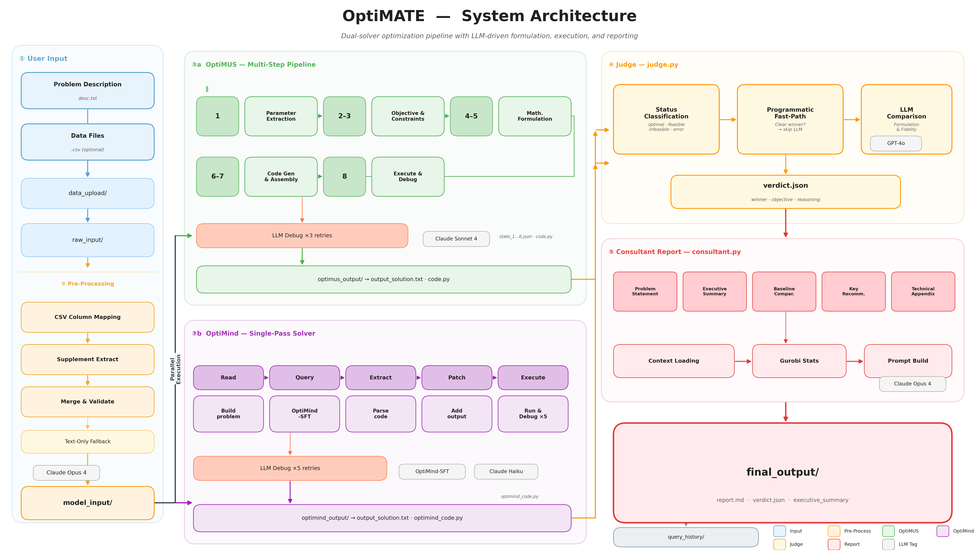Click the Input legend color swatch
The height and width of the screenshot is (556, 980).
(x=780, y=531)
